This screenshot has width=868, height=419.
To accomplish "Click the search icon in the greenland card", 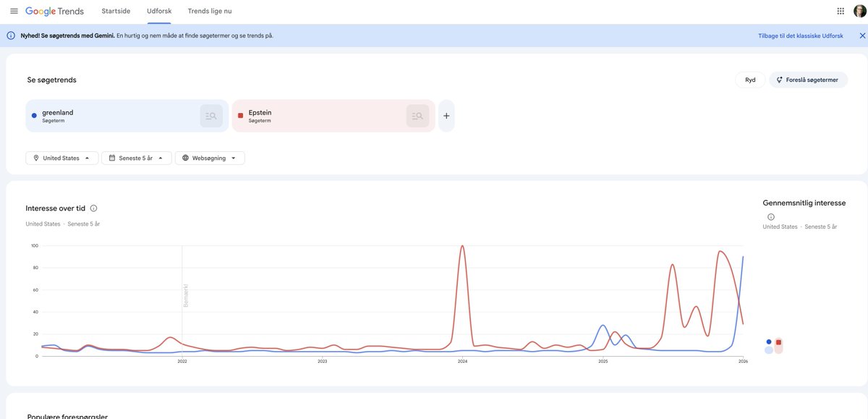I will click(x=211, y=116).
